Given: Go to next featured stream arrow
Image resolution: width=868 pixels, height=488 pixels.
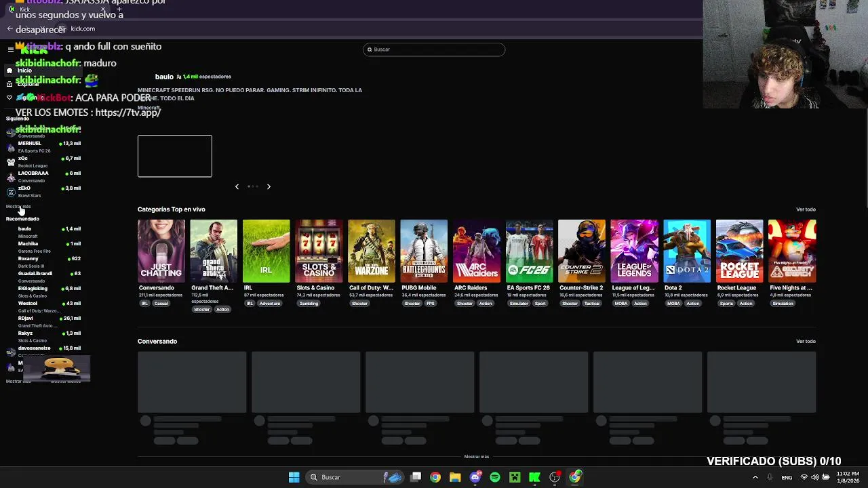Looking at the screenshot, I should click(269, 186).
